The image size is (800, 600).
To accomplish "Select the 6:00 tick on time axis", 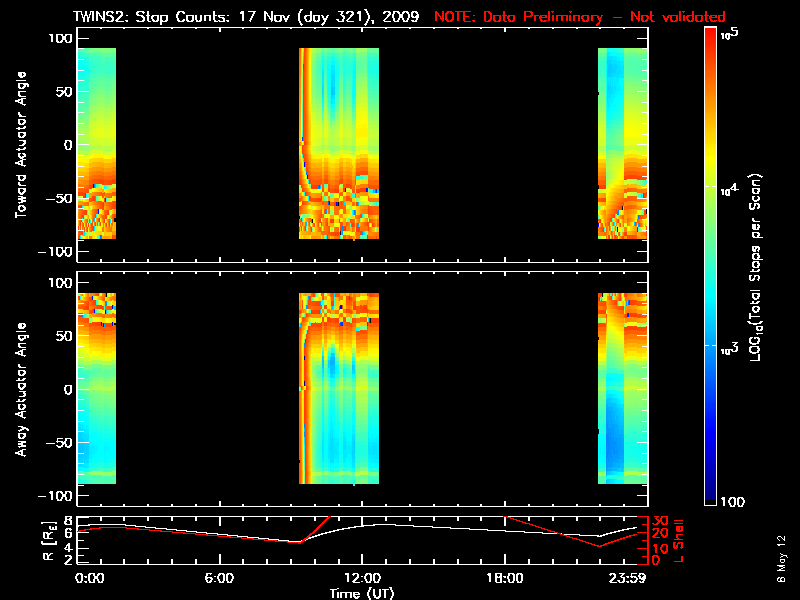I will tap(219, 578).
